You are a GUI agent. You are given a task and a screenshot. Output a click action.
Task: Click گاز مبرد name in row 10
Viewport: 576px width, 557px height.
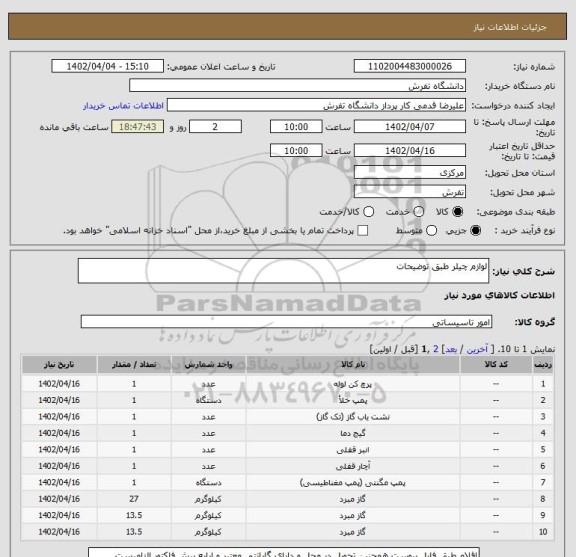[353, 532]
